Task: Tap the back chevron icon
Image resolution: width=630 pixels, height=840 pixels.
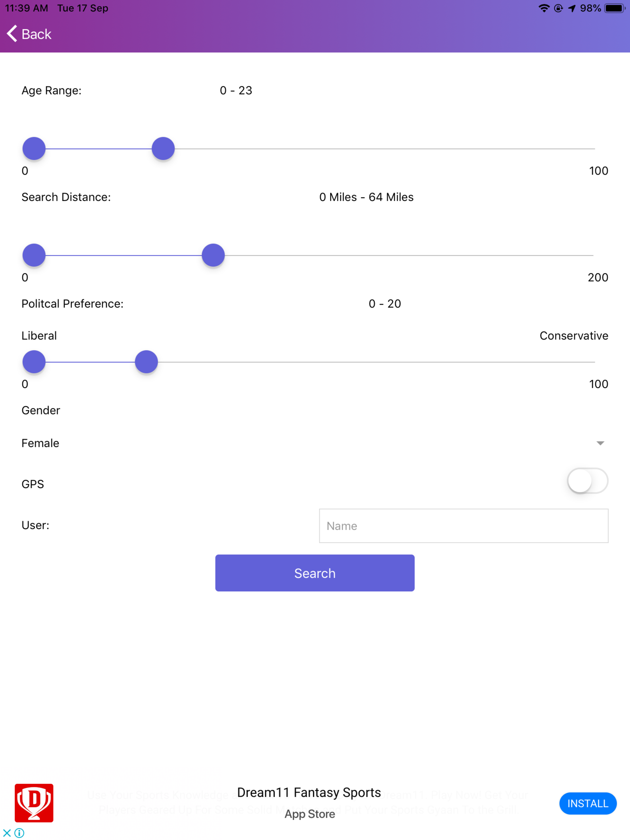Action: pos(11,34)
